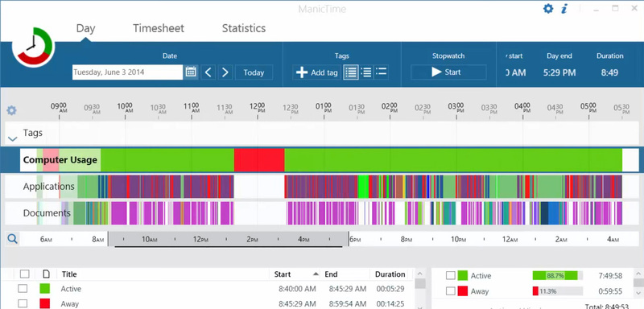
Task: Click Day end value 5:29 PM
Action: [559, 72]
